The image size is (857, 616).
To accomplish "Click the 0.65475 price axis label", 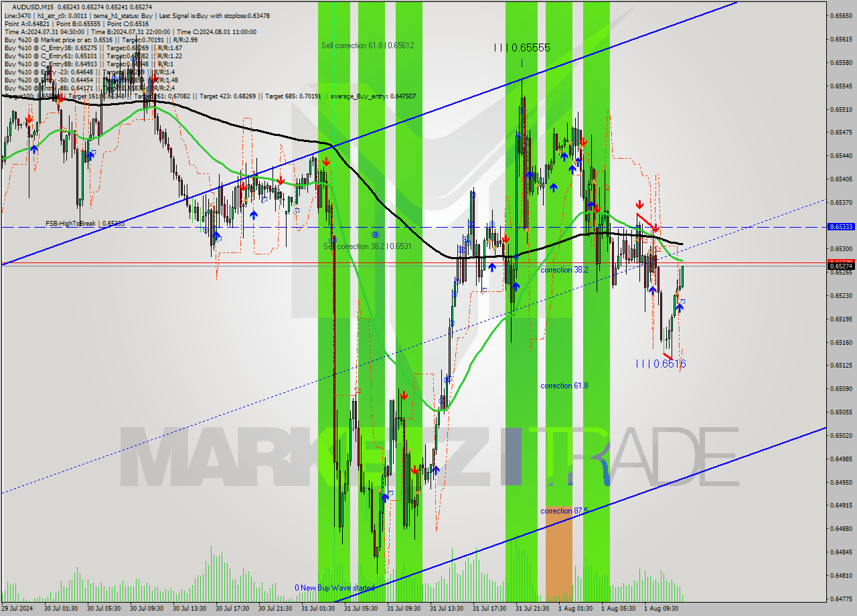I will pyautogui.click(x=841, y=132).
